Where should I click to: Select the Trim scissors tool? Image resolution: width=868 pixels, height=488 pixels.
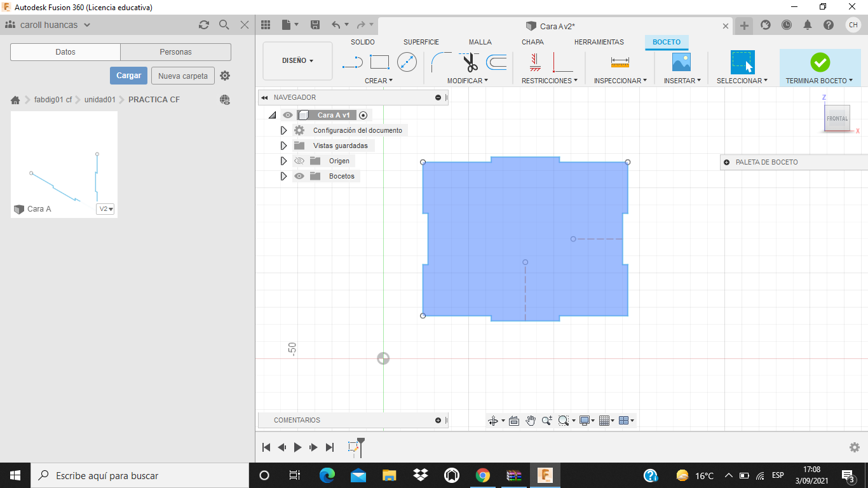pos(470,62)
